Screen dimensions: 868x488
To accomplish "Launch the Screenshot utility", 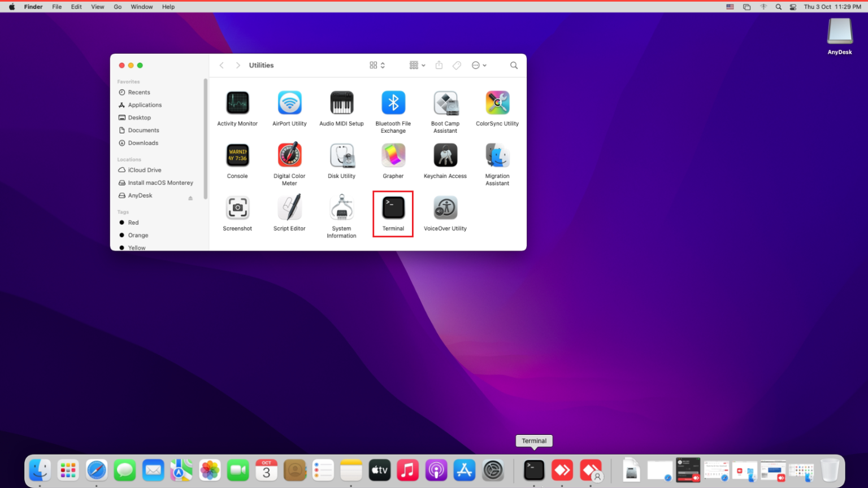I will tap(237, 207).
